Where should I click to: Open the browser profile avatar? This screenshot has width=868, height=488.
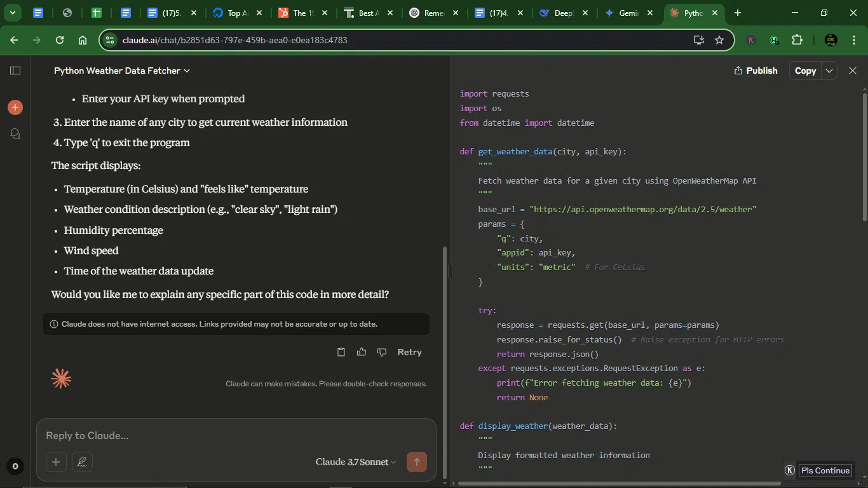pos(831,40)
